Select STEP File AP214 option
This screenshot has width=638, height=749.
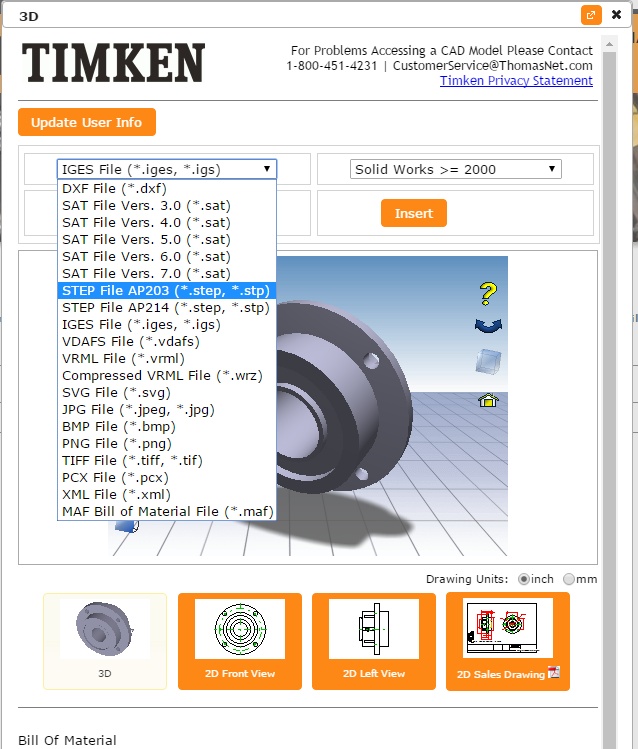tap(167, 308)
